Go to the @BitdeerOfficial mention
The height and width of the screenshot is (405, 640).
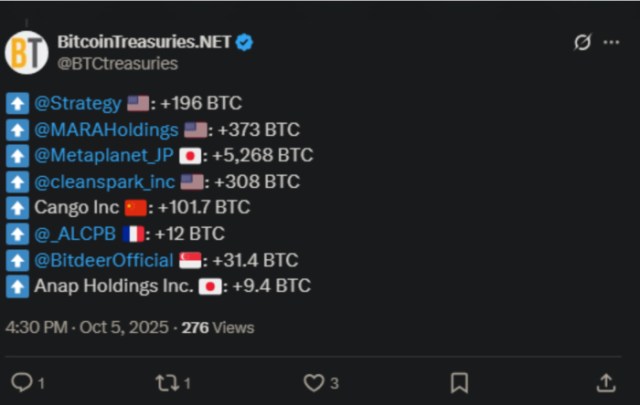[103, 260]
